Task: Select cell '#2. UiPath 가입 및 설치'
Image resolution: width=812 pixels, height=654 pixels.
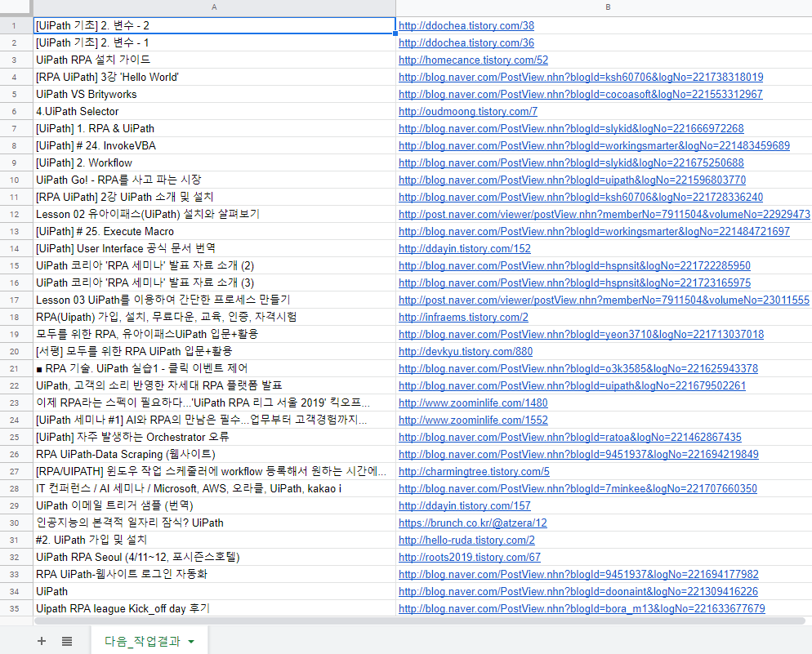Action: pos(214,541)
